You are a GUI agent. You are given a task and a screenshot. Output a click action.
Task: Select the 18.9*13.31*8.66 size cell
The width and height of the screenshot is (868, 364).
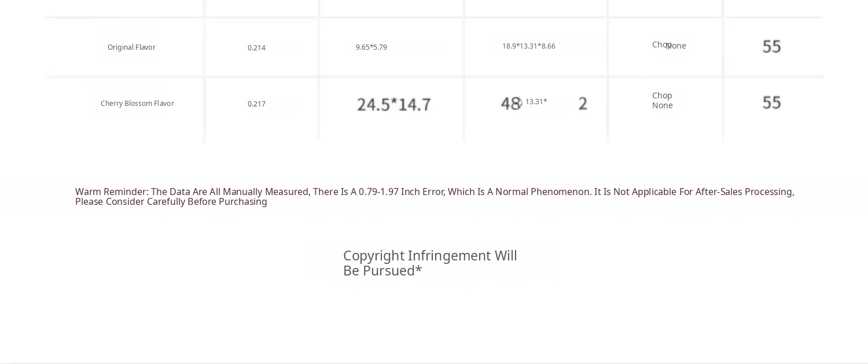528,46
